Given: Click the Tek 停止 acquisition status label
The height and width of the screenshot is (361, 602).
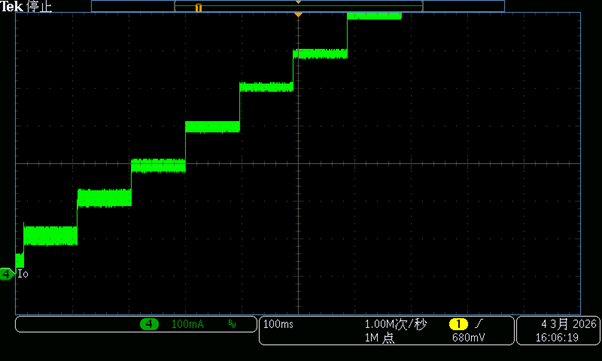Looking at the screenshot, I should [x=26, y=6].
